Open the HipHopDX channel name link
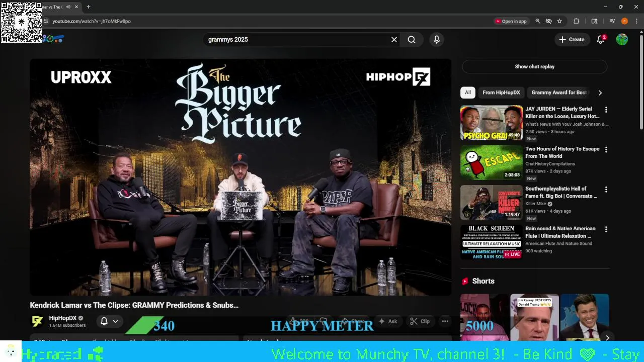644x362 pixels. [x=62, y=318]
